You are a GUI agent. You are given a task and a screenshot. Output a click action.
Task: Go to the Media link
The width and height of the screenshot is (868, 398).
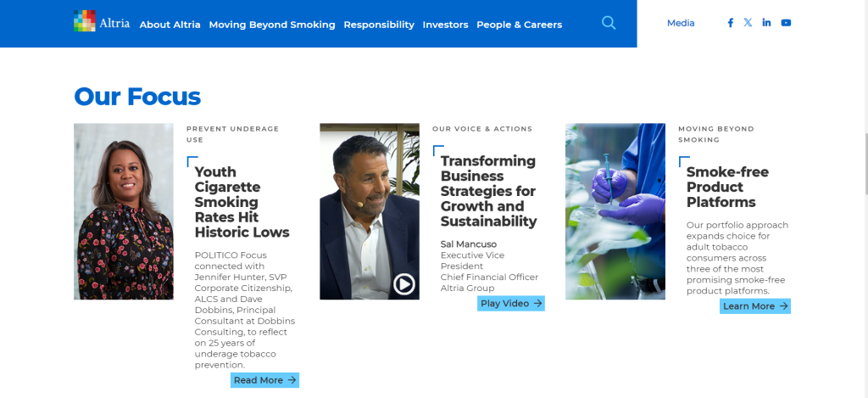click(x=681, y=23)
